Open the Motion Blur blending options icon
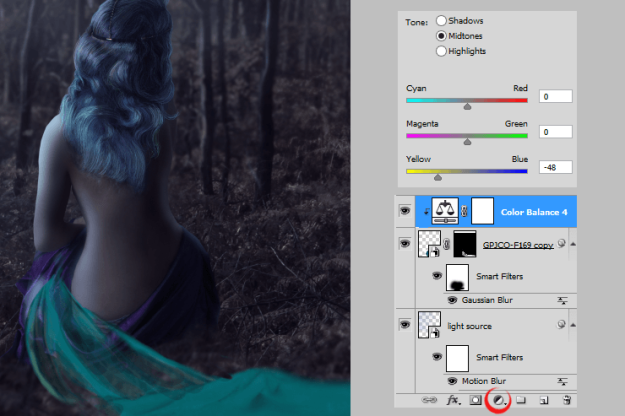Screen dimensions: 625x416 tap(562, 382)
